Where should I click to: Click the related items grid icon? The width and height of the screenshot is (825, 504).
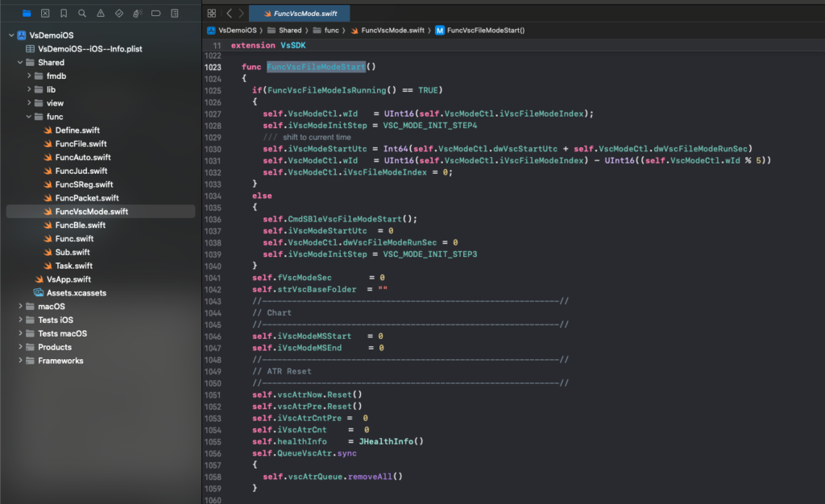(212, 14)
